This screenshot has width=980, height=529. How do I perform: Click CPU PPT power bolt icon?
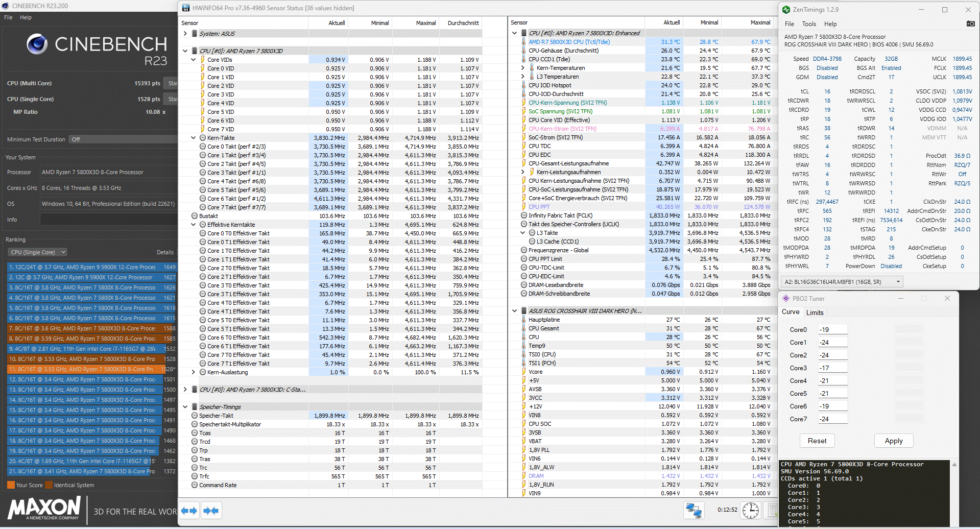(524, 207)
